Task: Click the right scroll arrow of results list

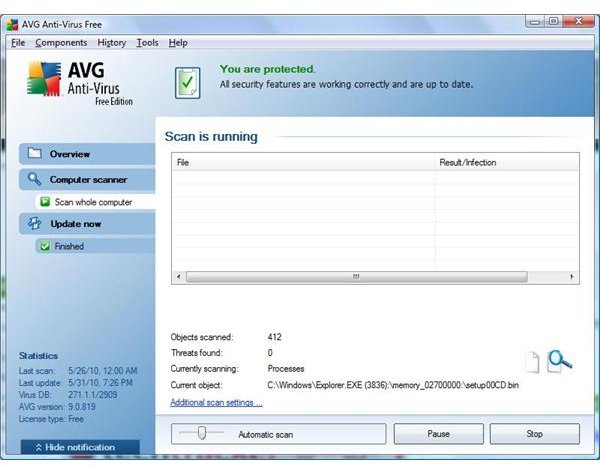Action: click(572, 277)
